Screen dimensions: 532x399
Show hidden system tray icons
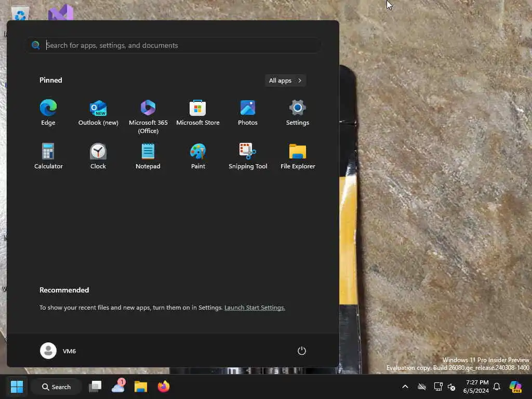(x=405, y=387)
